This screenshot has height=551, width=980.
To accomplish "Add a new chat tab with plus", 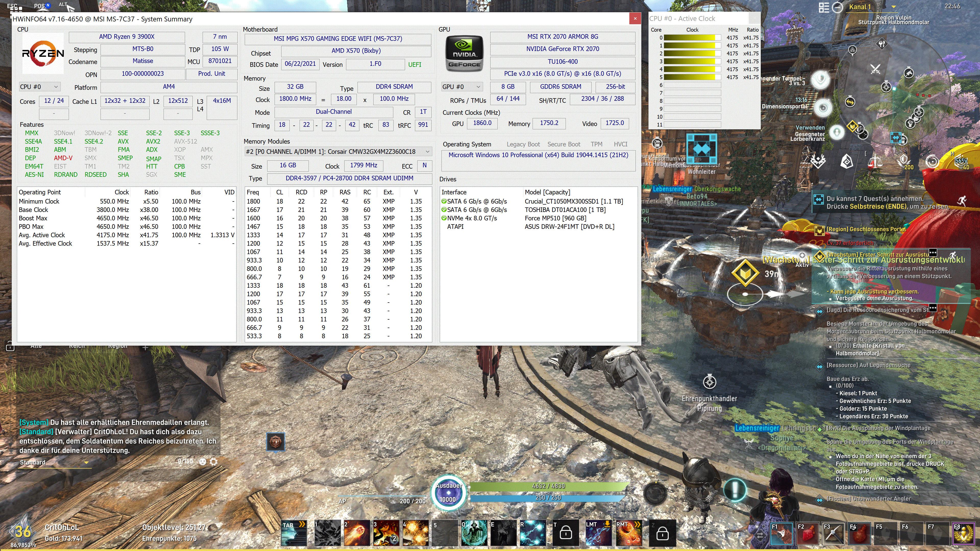I will 145,347.
